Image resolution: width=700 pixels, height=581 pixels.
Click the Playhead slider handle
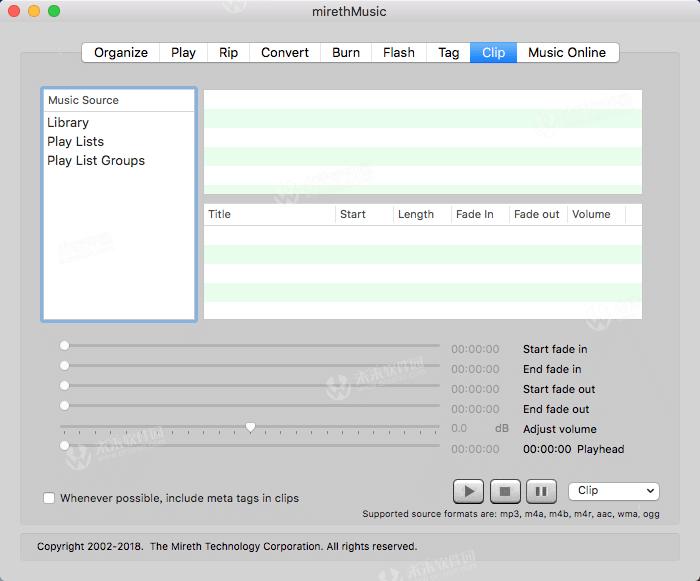[65, 446]
